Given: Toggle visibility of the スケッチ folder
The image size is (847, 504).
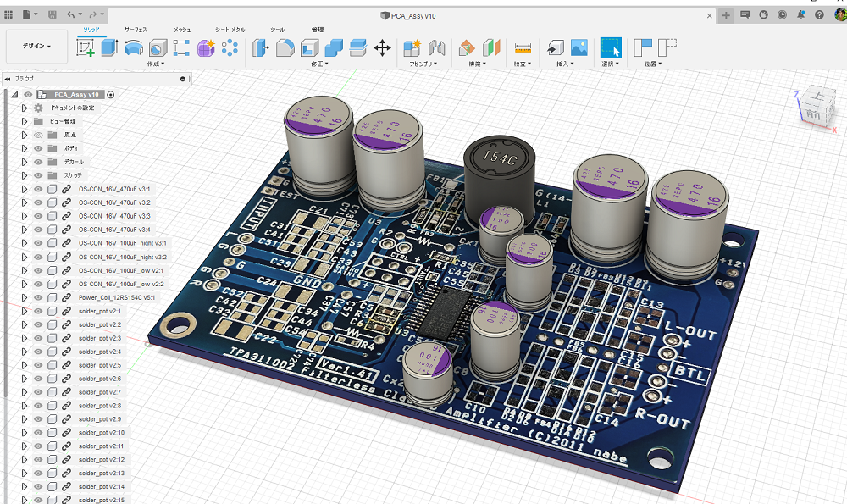Looking at the screenshot, I should point(38,175).
